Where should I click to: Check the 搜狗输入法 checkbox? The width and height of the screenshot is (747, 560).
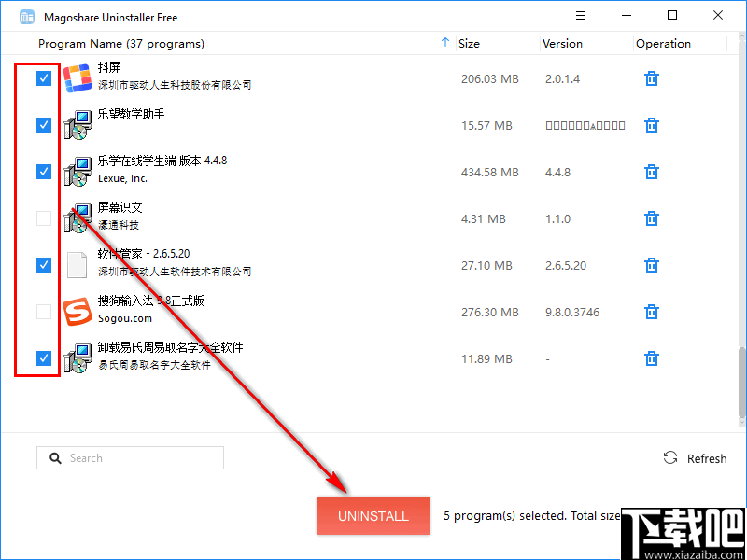43,311
